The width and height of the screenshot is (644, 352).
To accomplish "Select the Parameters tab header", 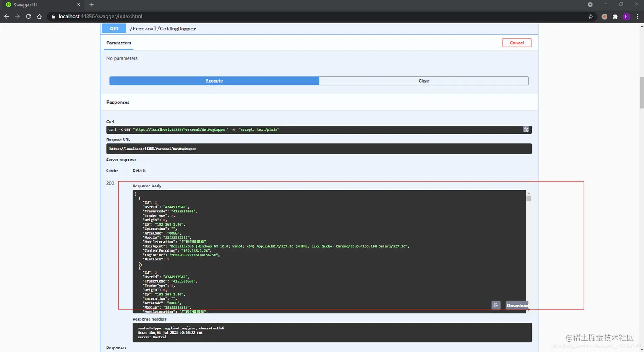I will pos(119,43).
